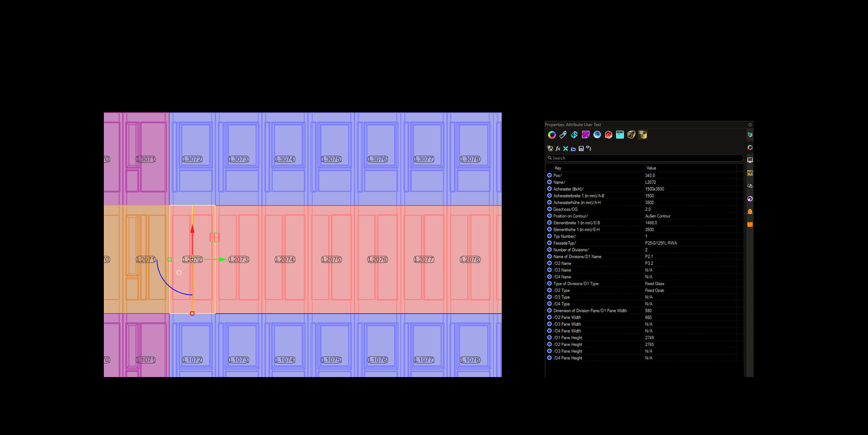Click the purple sphere side panel icon
The width and height of the screenshot is (868, 435).
pyautogui.click(x=750, y=199)
